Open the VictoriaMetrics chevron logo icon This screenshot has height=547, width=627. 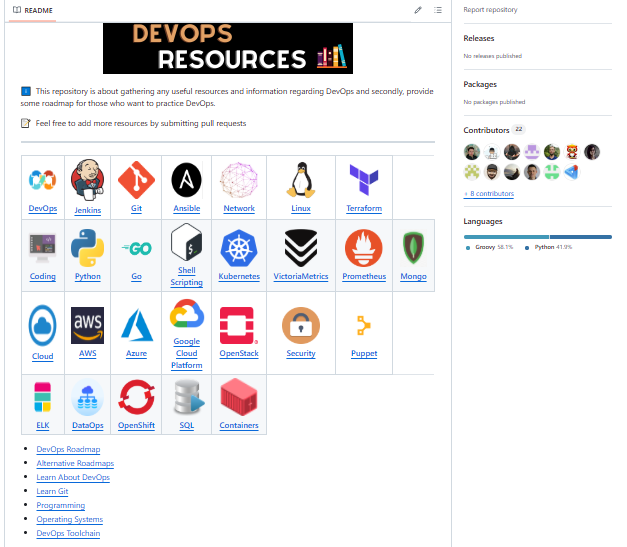coord(301,248)
